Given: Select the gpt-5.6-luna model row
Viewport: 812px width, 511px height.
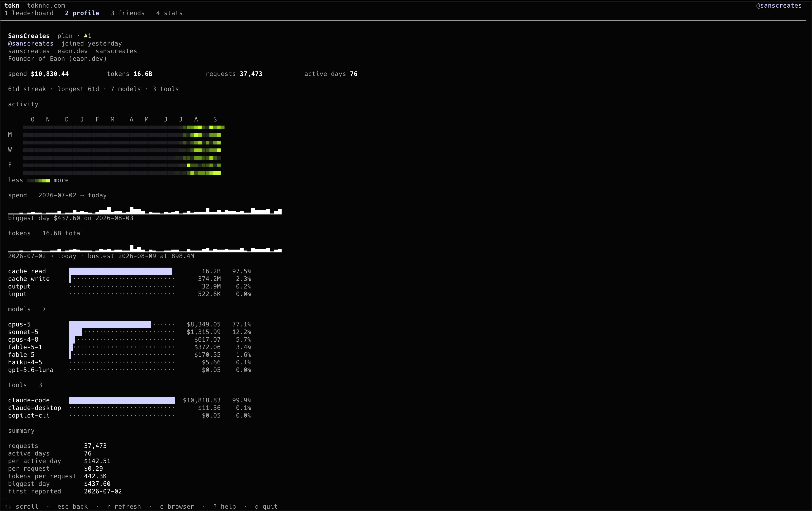Looking at the screenshot, I should pyautogui.click(x=129, y=370).
